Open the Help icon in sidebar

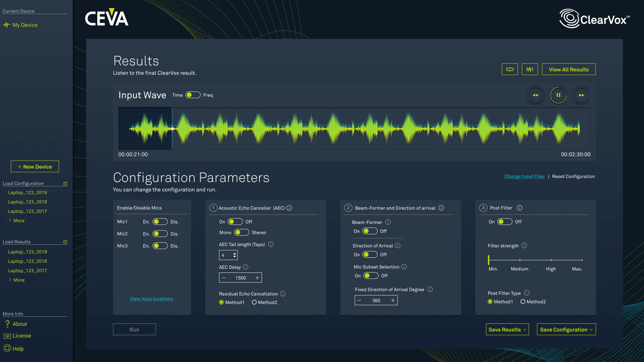(7, 348)
